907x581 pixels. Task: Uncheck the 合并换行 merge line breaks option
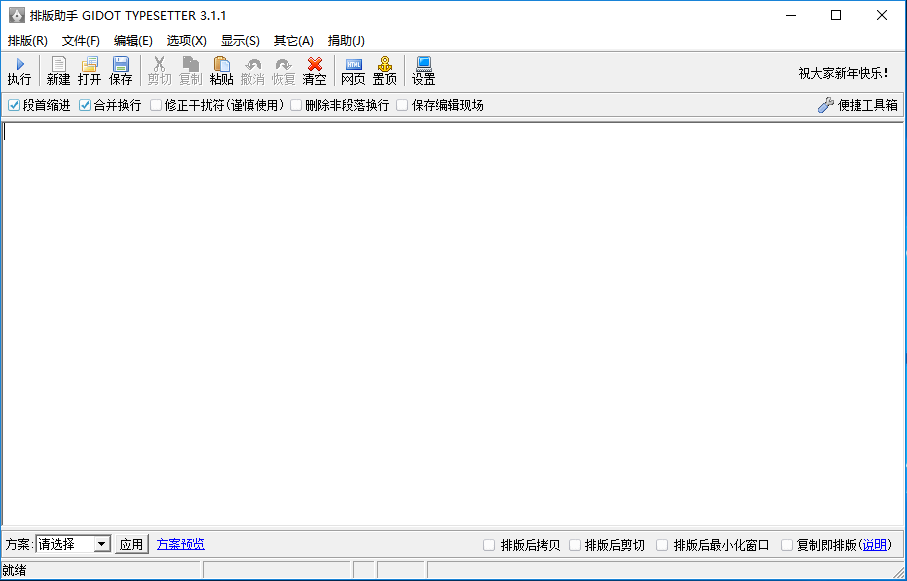pyautogui.click(x=84, y=104)
